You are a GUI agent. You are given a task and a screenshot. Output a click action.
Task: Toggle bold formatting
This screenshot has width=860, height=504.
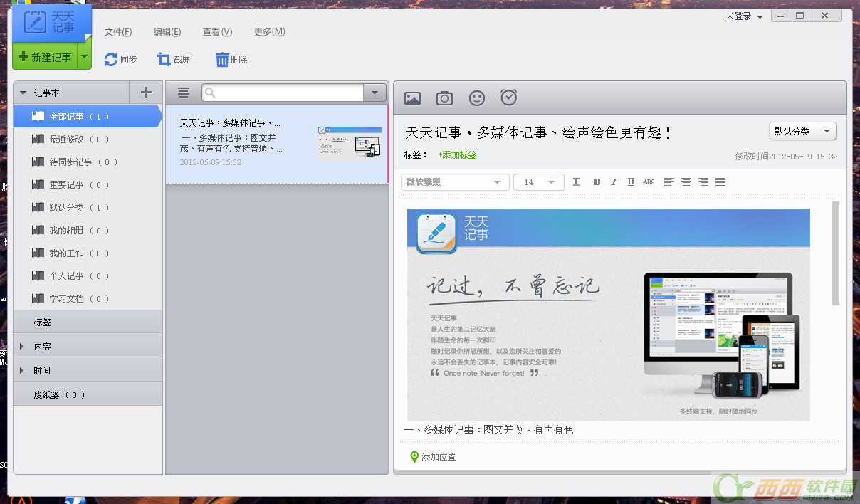tap(597, 182)
